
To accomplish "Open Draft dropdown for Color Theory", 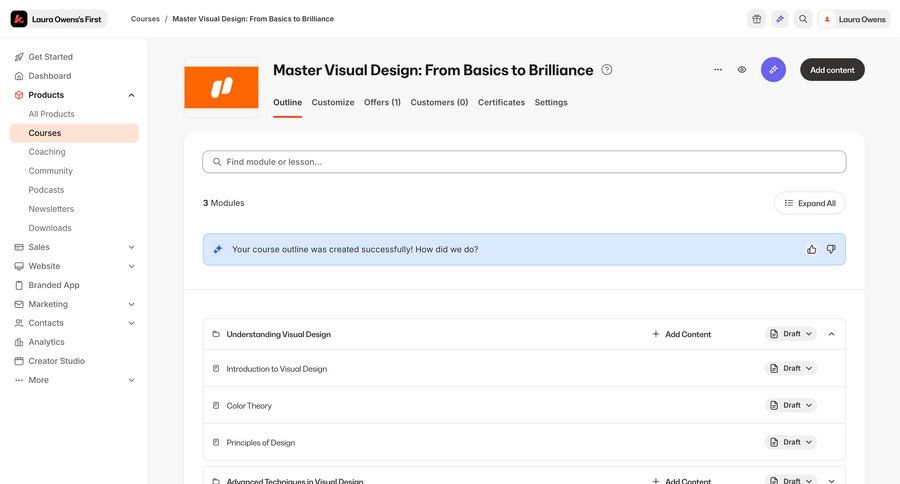I will 790,405.
